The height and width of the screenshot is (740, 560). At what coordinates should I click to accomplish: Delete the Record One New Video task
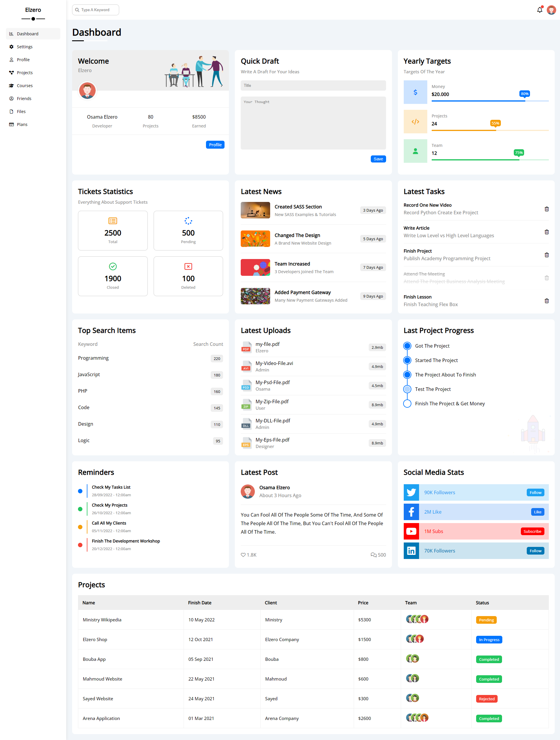click(546, 209)
